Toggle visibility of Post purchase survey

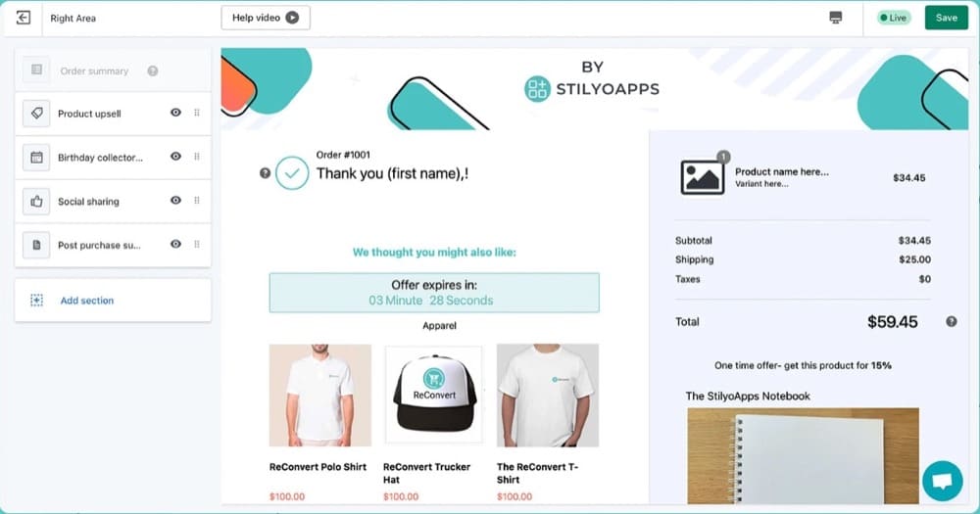click(x=175, y=244)
